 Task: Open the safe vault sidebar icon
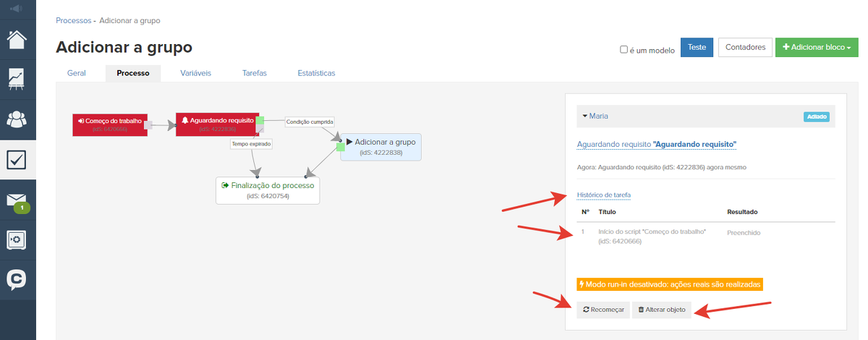(x=17, y=239)
